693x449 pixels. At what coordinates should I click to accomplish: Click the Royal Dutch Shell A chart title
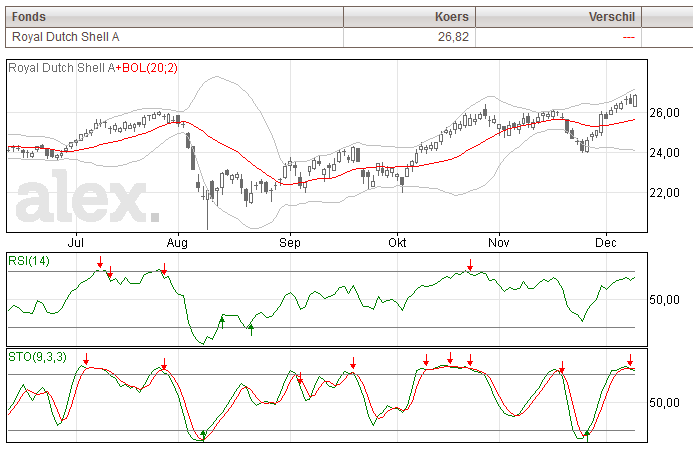click(x=62, y=68)
